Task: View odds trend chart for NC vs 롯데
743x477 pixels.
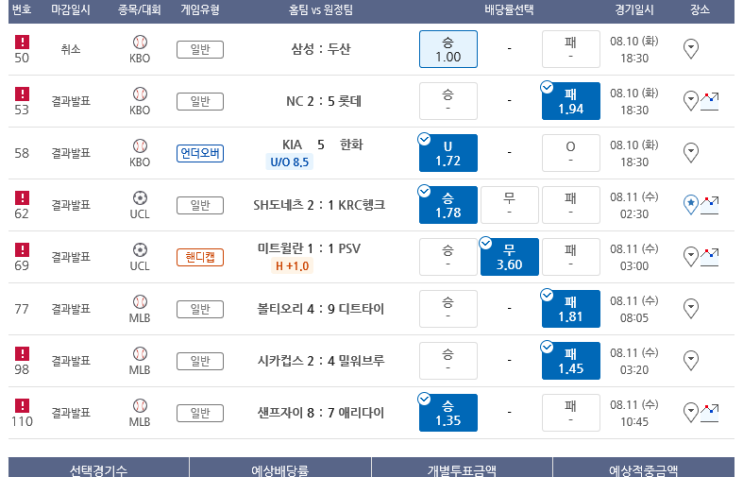Action: [x=709, y=101]
